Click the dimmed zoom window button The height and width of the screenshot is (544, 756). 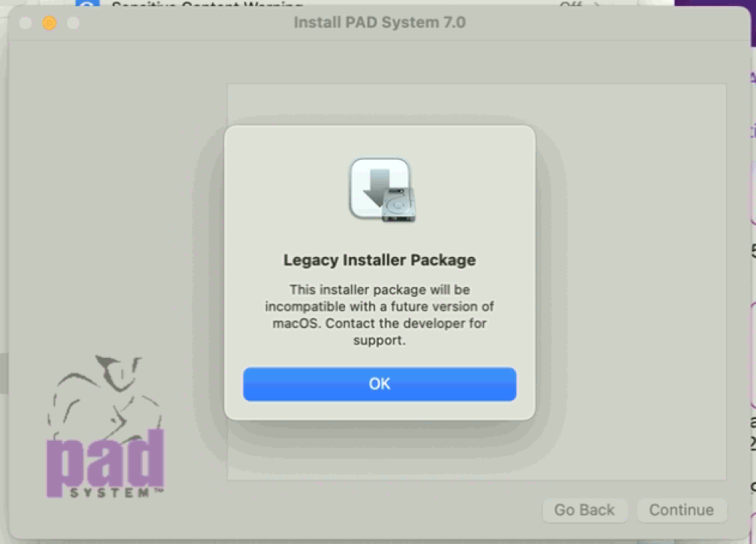pos(72,22)
